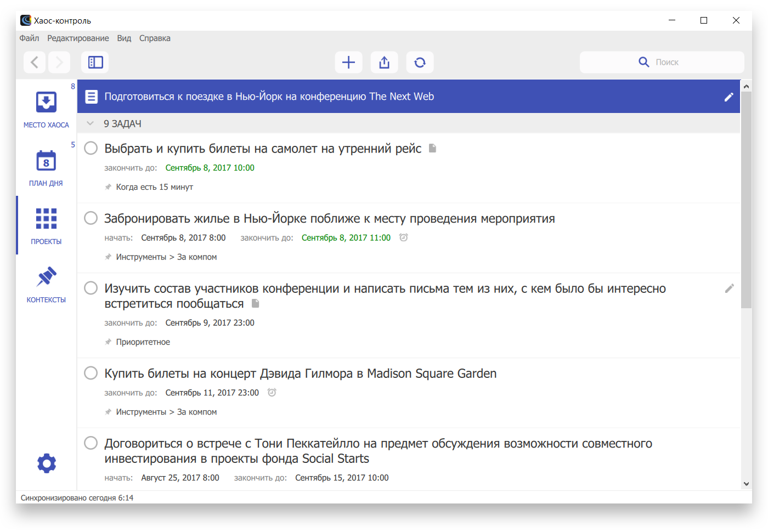Screen dimensions: 768x532
Task: Click context 'Когда есть 15 минут'
Action: point(155,187)
